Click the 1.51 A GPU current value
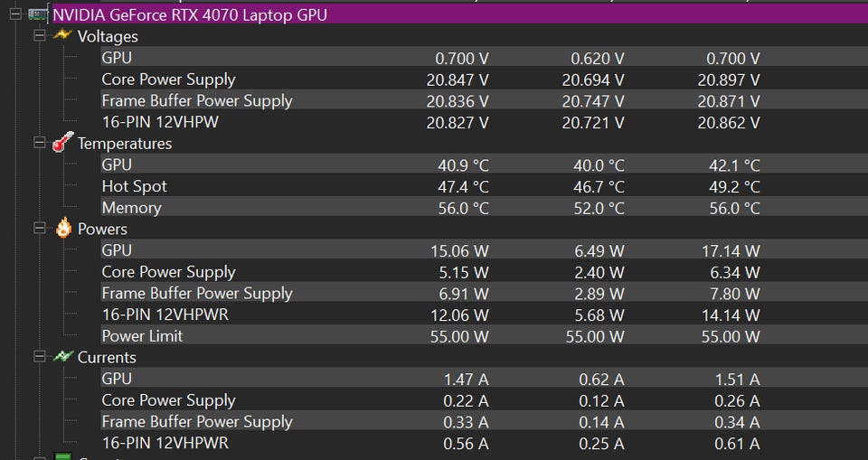The image size is (868, 460). coord(737,380)
